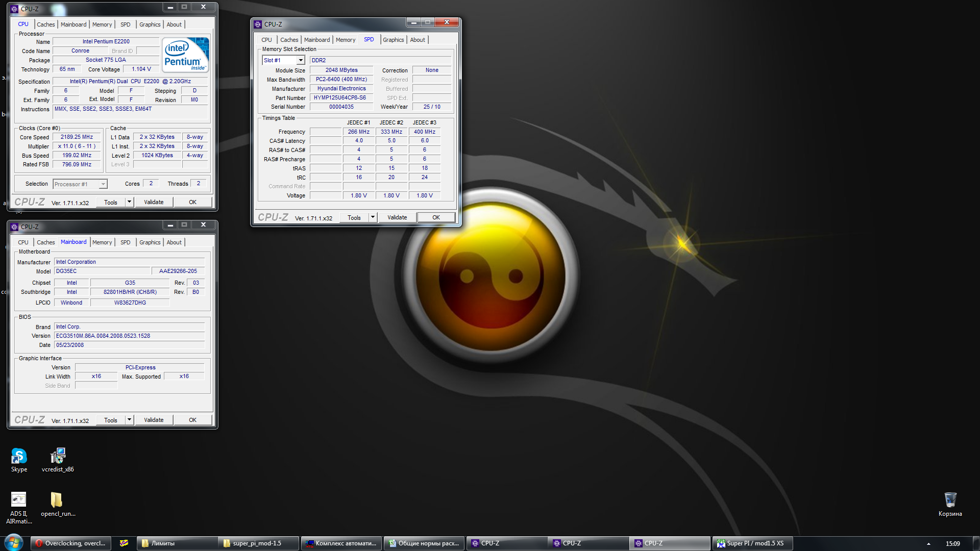Screen dimensions: 980x551
Task: Click Validate in SPD window
Action: 397,217
